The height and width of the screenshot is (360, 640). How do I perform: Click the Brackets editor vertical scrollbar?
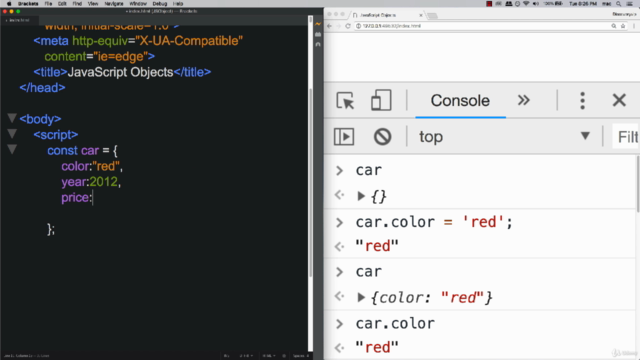point(310,182)
